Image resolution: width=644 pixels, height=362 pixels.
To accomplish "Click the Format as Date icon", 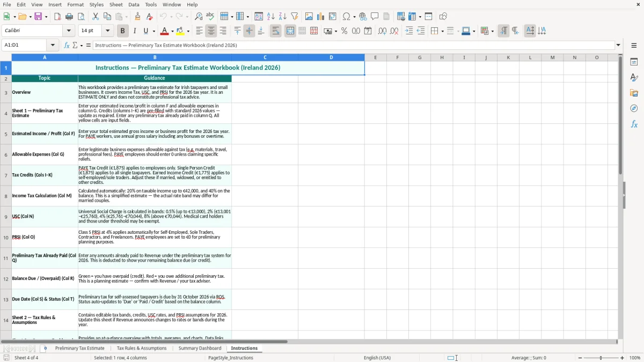I will (x=368, y=31).
